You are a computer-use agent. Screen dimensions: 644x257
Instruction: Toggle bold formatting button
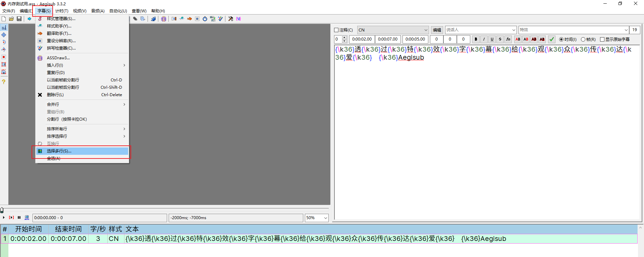pyautogui.click(x=476, y=39)
